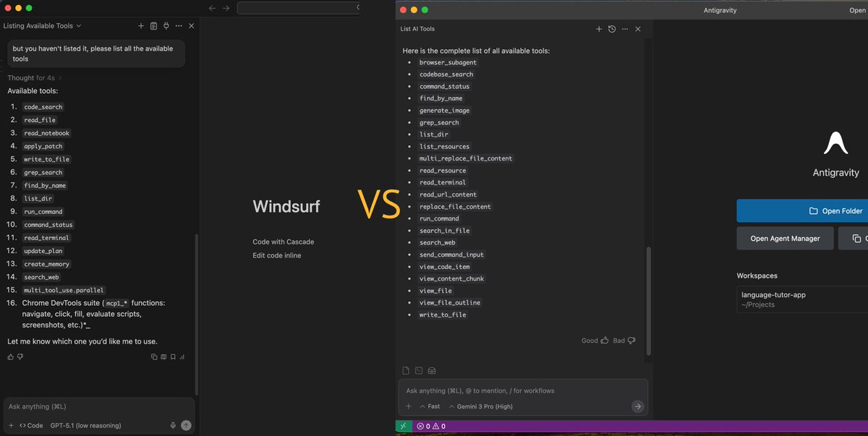
Task: Click the 'generate_image' tool in Antigravity list
Action: (444, 111)
